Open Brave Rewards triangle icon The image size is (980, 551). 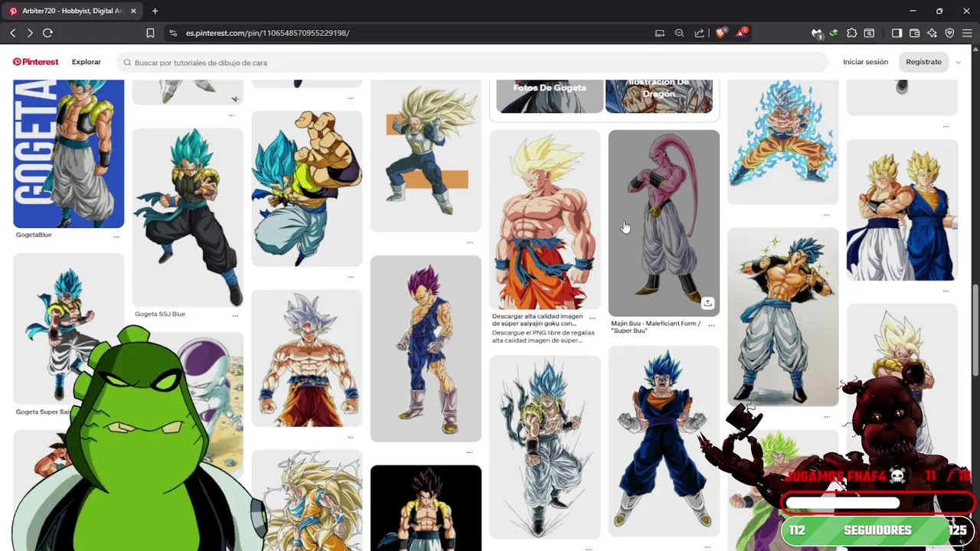[741, 33]
